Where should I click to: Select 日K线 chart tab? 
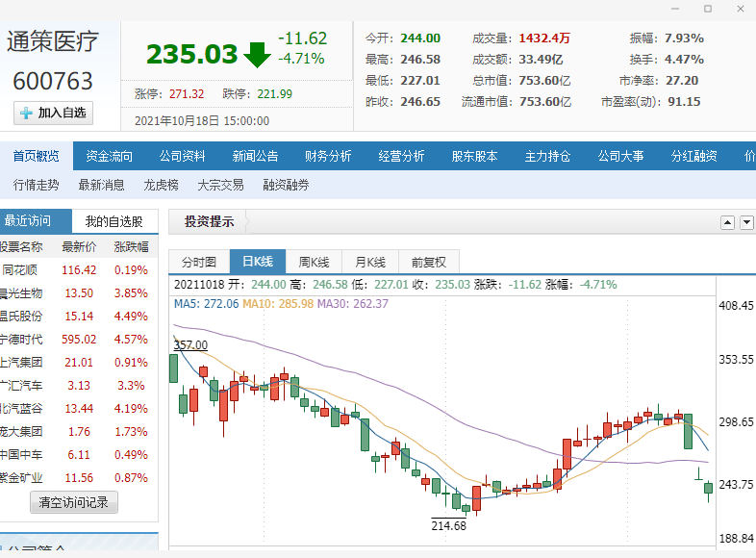258,262
